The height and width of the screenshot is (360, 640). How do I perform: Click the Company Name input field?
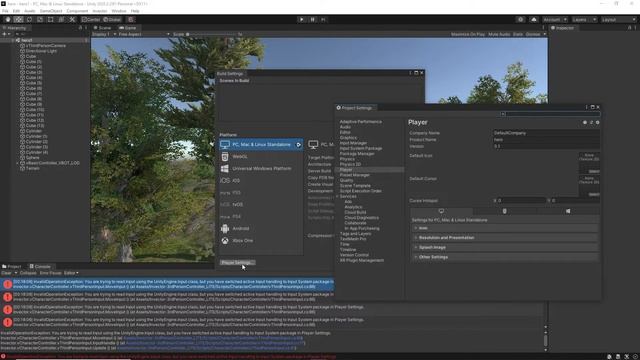546,133
